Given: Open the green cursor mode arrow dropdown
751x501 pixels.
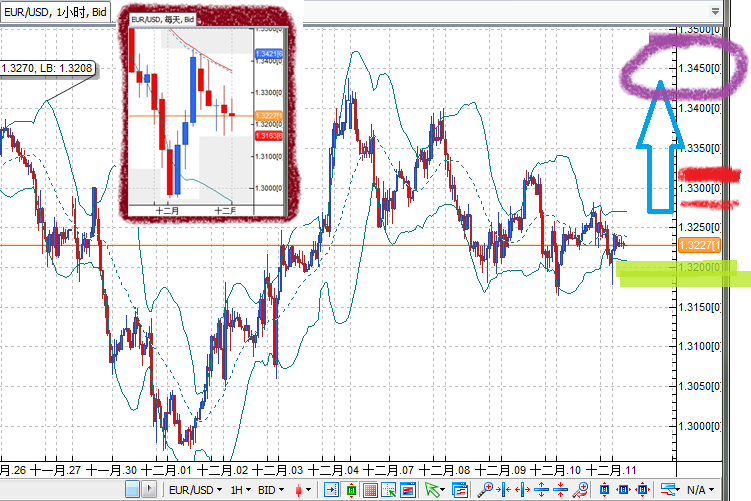Looking at the screenshot, I should click(x=434, y=490).
